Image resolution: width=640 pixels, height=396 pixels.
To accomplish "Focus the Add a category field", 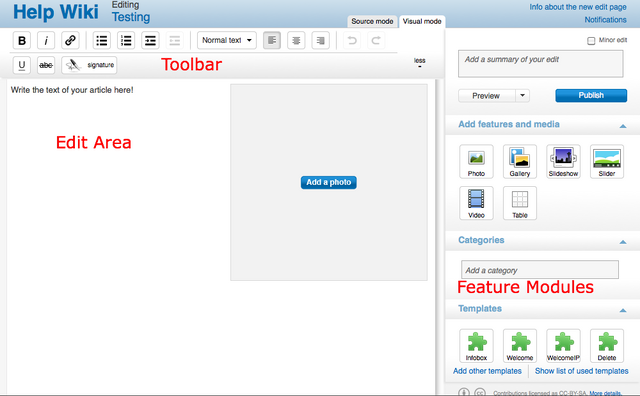I will pyautogui.click(x=540, y=270).
